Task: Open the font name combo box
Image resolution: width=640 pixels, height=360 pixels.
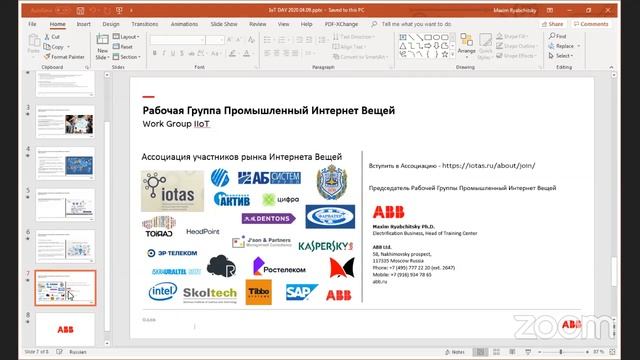Action: [x=177, y=40]
